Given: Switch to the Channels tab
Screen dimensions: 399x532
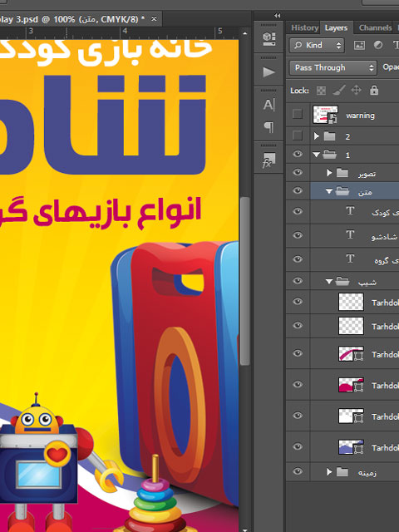Looking at the screenshot, I should [375, 27].
